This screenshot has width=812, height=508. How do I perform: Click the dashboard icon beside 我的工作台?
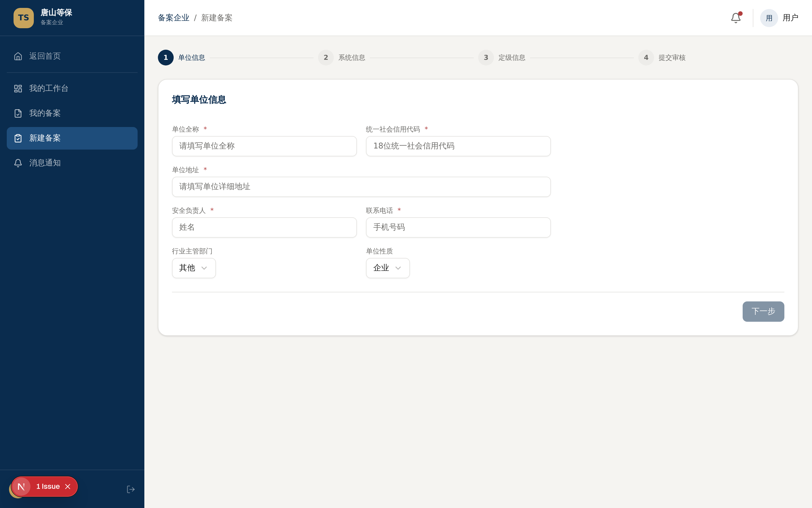click(18, 88)
